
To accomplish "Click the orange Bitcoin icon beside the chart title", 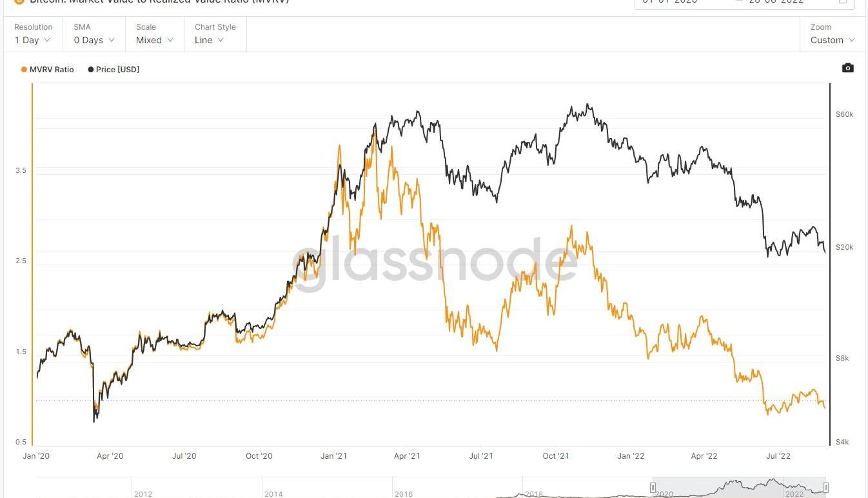I will [x=19, y=2].
